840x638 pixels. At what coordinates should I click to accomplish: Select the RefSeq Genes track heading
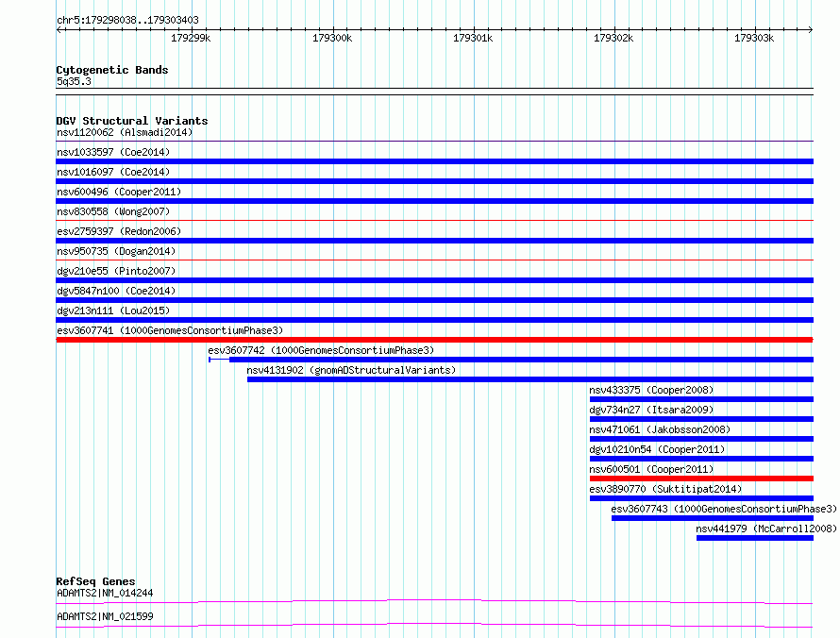pyautogui.click(x=95, y=581)
